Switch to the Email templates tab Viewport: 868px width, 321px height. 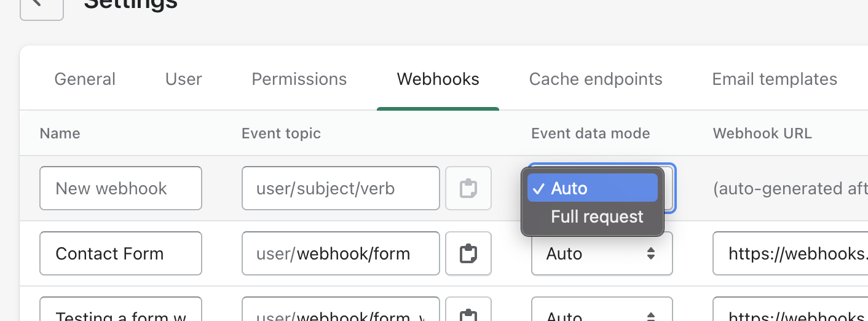(775, 79)
